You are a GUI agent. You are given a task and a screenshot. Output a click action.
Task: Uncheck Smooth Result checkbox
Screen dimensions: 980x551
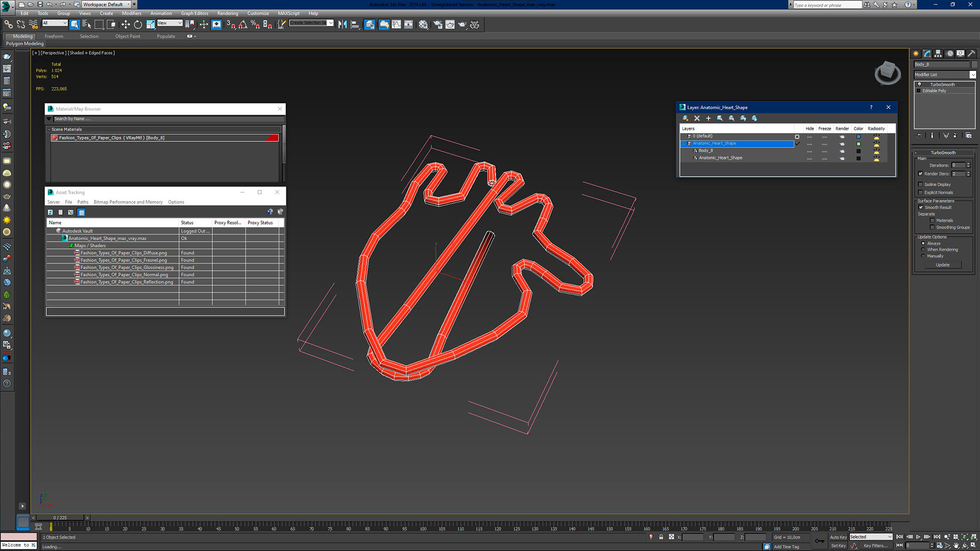[x=921, y=207]
